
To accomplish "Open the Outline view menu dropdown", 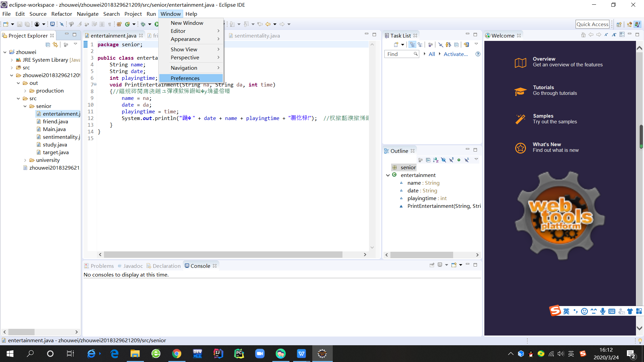I will pos(476,160).
